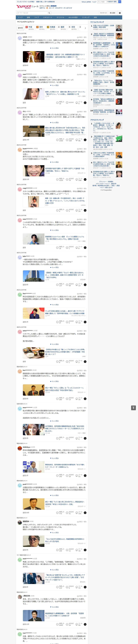Share the nas******** comment on X
Screen dimensions: 138x644
pos(85,103)
